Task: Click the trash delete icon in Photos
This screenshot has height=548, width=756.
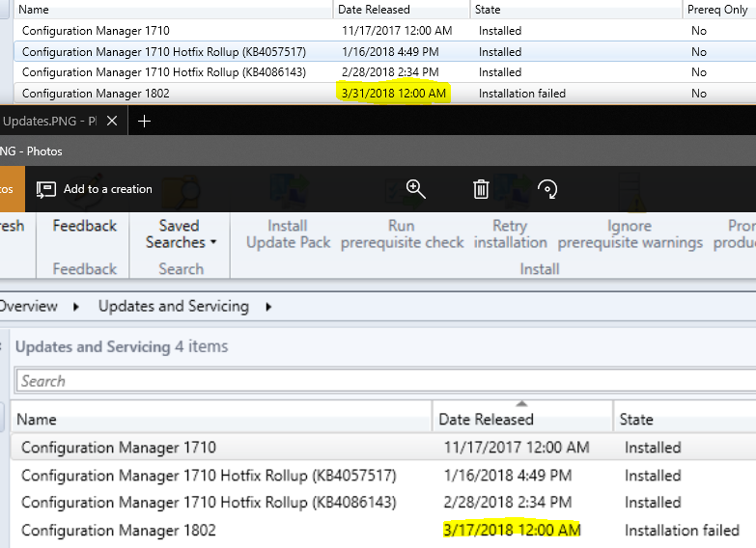Action: [481, 189]
